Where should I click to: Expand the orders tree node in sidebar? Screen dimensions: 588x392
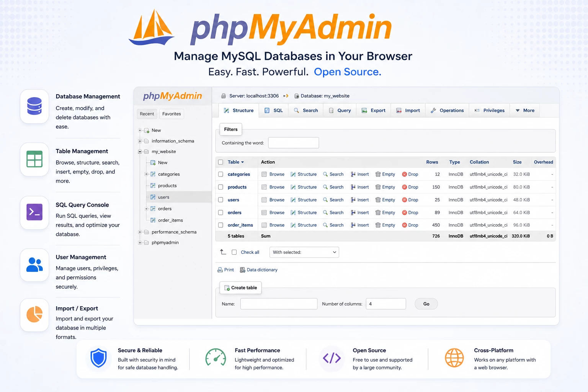pyautogui.click(x=146, y=209)
